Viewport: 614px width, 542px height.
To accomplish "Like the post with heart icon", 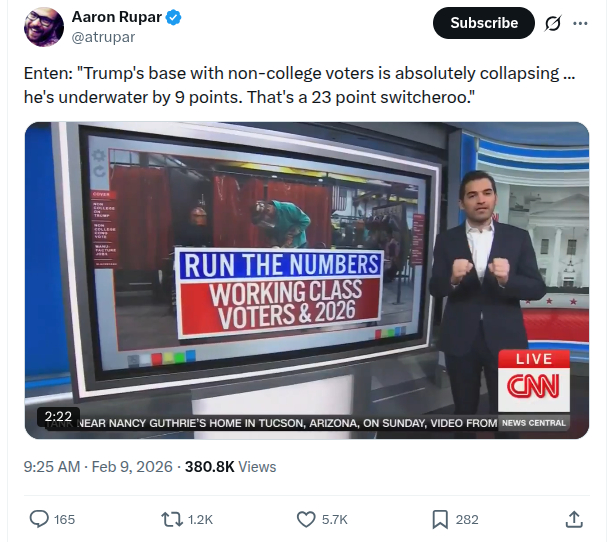I will 307,519.
